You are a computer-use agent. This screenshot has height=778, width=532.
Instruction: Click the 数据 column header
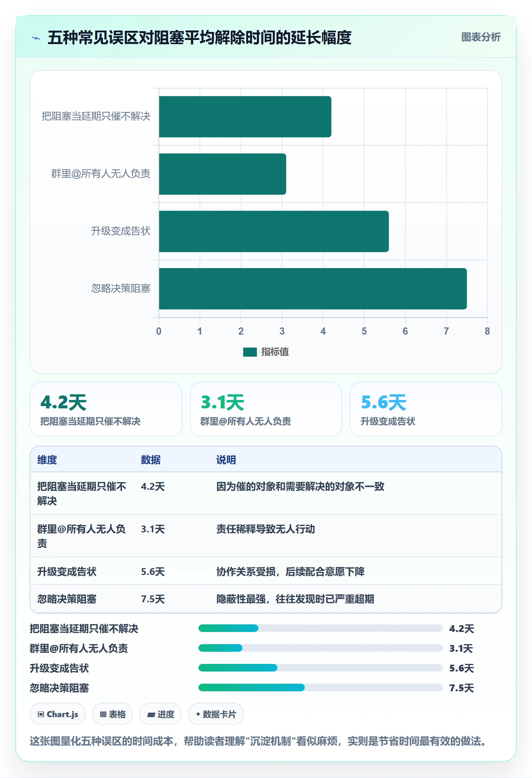tap(151, 460)
